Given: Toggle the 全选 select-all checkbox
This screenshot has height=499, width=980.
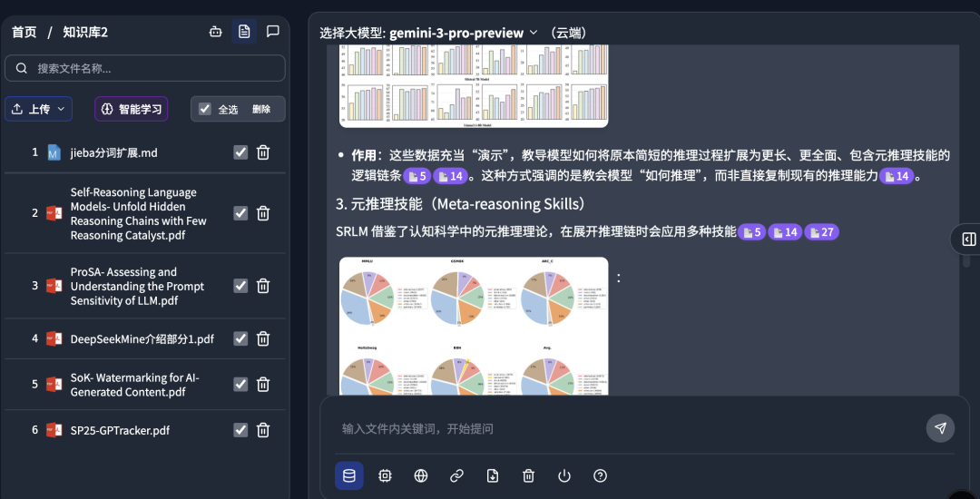Looking at the screenshot, I should coord(205,109).
